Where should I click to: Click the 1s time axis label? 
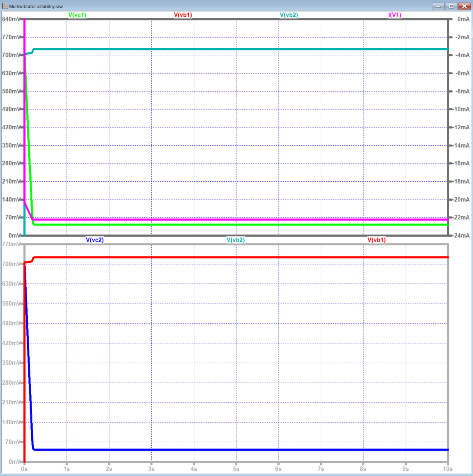coord(67,469)
